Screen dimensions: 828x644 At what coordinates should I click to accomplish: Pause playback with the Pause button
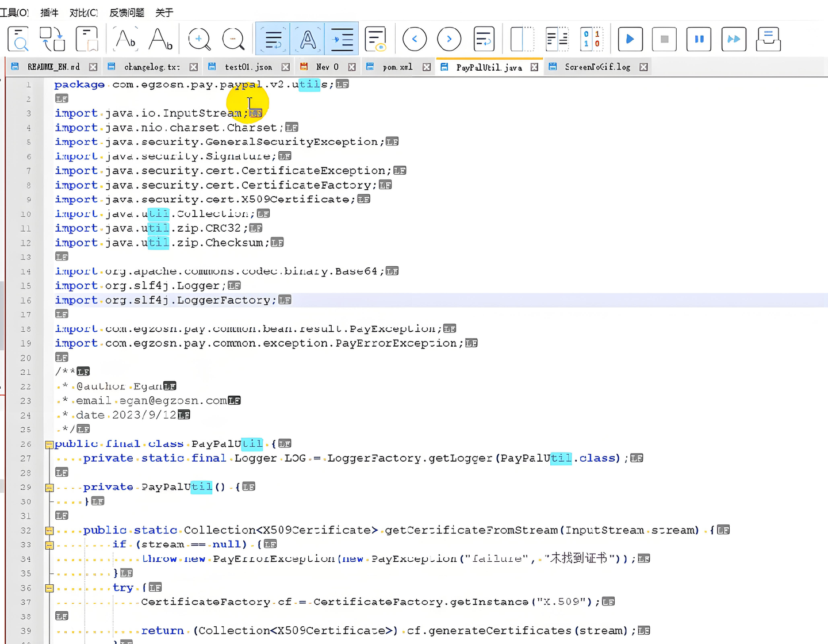point(699,39)
